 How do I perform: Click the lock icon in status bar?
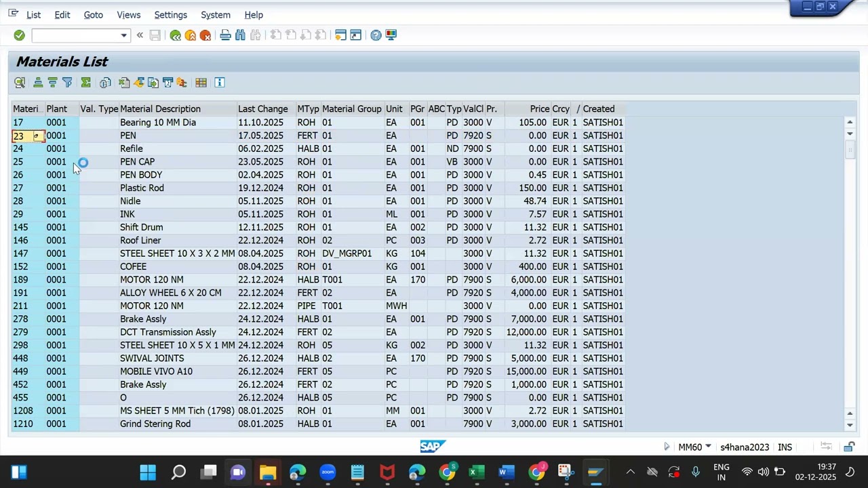(x=849, y=447)
